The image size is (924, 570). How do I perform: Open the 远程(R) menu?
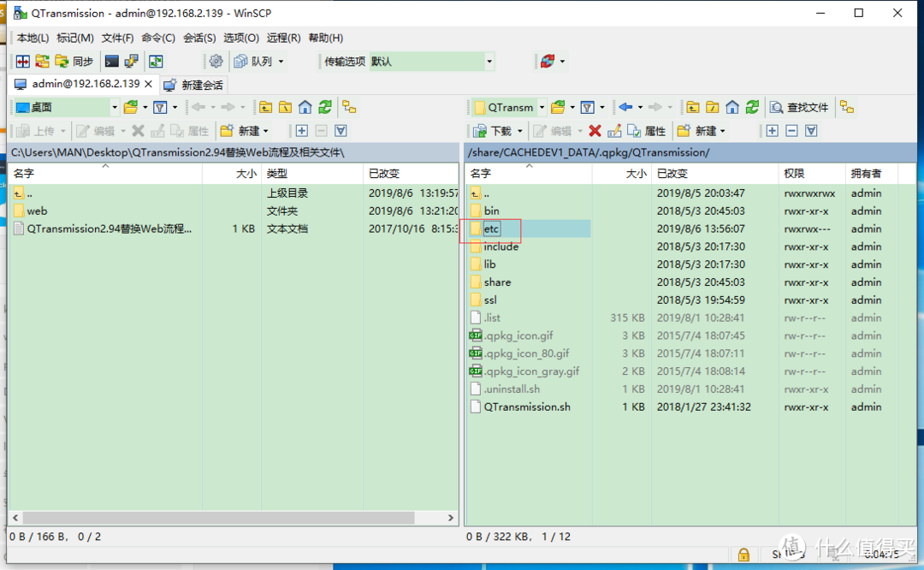tap(283, 38)
